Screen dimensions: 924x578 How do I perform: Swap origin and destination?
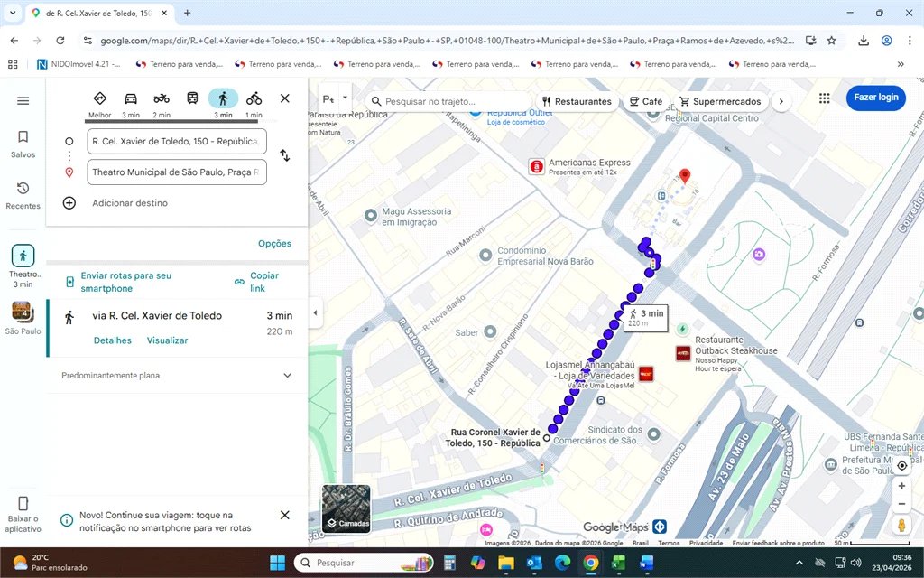pos(284,155)
